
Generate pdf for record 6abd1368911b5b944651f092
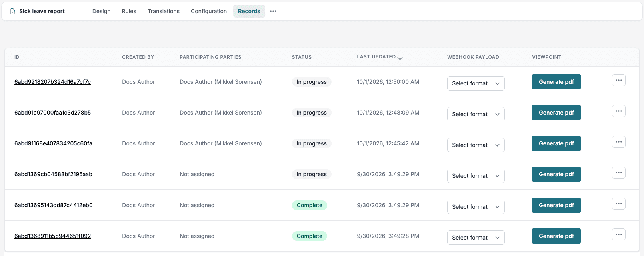coord(556,236)
